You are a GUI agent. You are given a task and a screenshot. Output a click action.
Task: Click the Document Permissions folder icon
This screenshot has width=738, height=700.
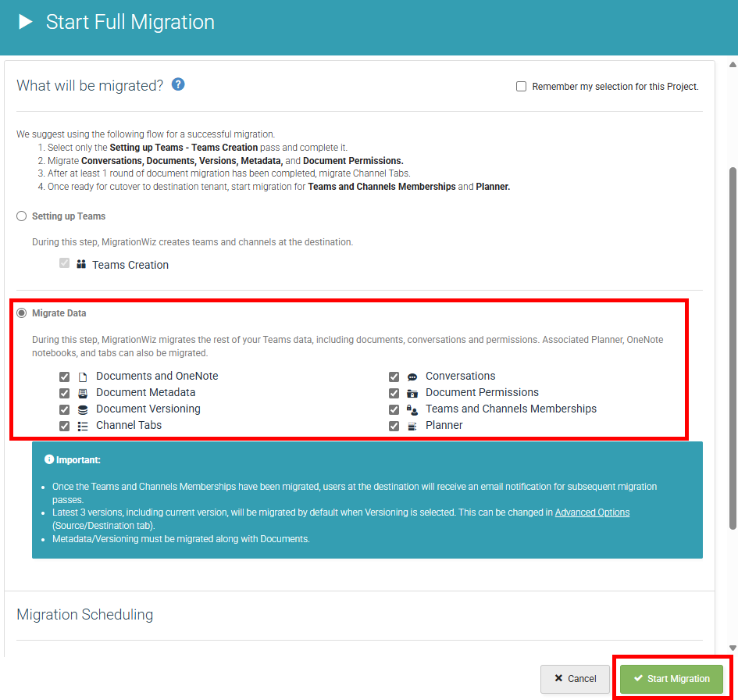[x=412, y=394]
